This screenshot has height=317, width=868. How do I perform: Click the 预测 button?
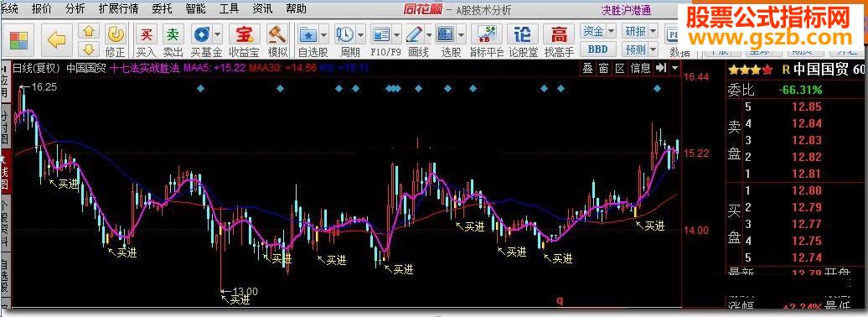(x=635, y=49)
